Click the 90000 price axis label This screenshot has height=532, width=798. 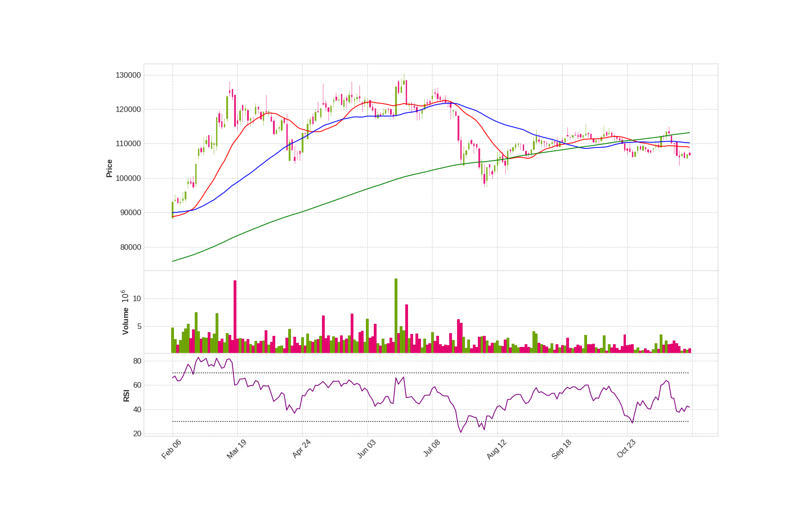(x=130, y=212)
